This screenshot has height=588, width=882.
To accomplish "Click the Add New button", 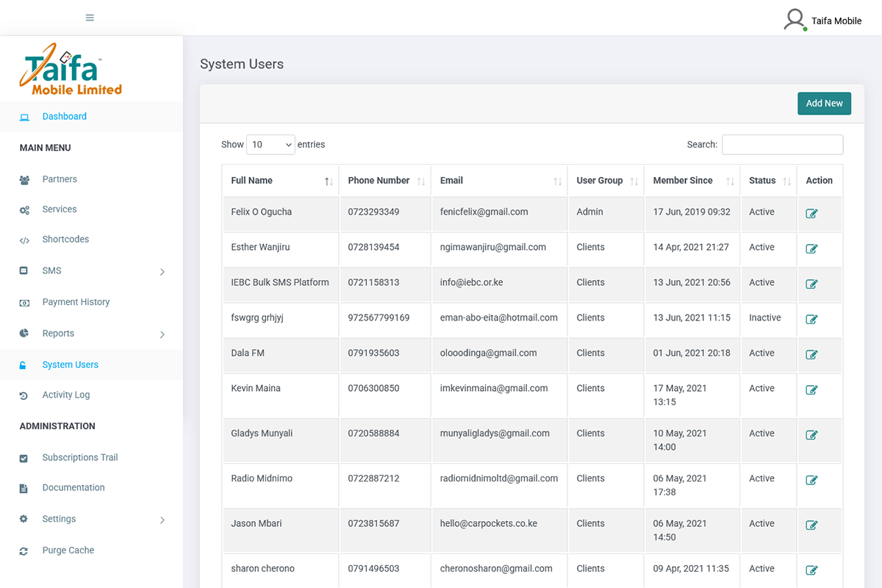I will [x=824, y=104].
